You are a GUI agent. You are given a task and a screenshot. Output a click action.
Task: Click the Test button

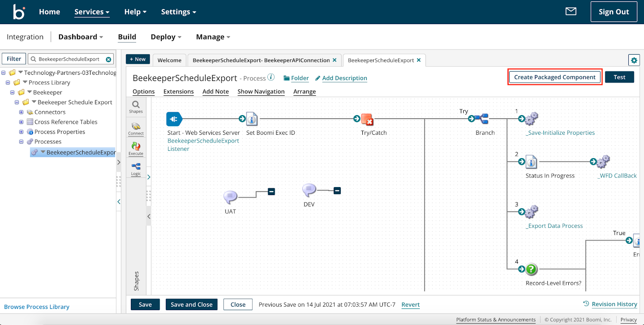[619, 77]
